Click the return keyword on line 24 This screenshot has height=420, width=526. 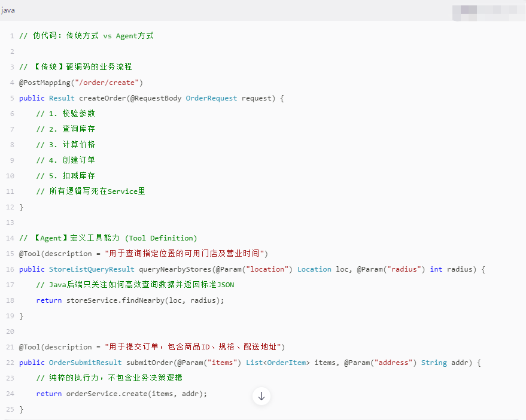tap(49, 394)
